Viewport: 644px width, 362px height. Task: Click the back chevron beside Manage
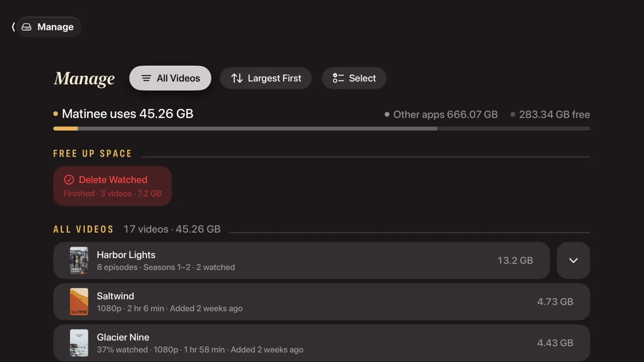click(x=13, y=27)
